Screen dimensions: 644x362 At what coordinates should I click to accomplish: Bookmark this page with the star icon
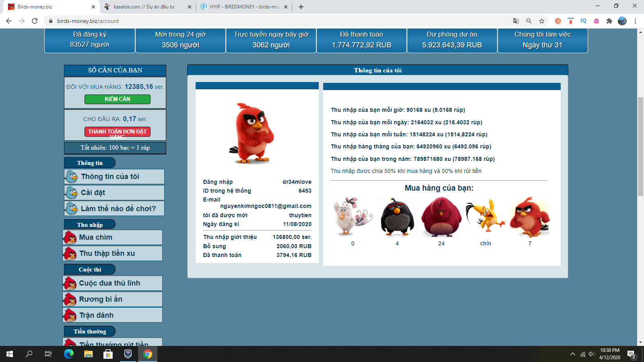(542, 21)
